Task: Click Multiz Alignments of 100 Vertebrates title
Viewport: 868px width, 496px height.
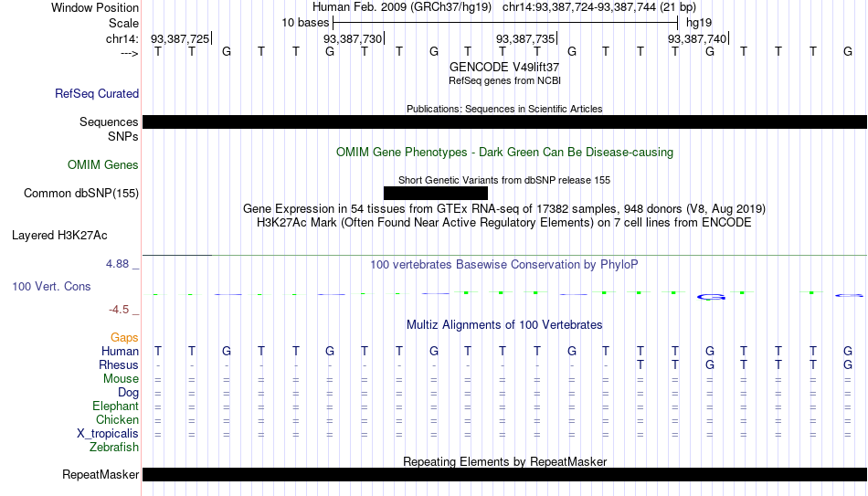Action: (x=504, y=325)
